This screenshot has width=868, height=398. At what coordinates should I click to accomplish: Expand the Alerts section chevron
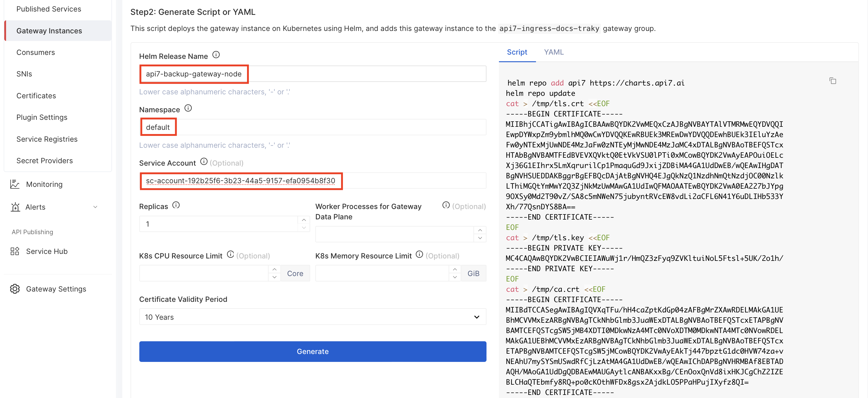click(95, 207)
